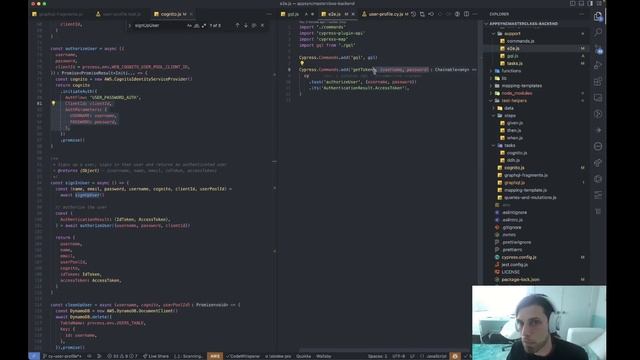
Task: Click CodeWhisperer in status bar
Action: pos(243,356)
